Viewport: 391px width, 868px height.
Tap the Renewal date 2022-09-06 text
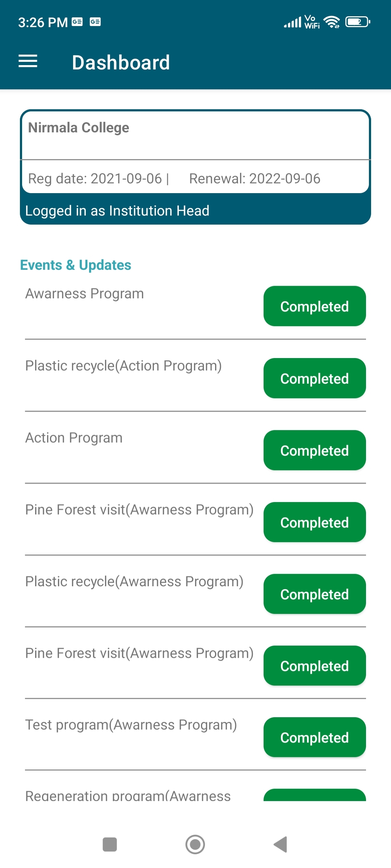click(x=255, y=179)
